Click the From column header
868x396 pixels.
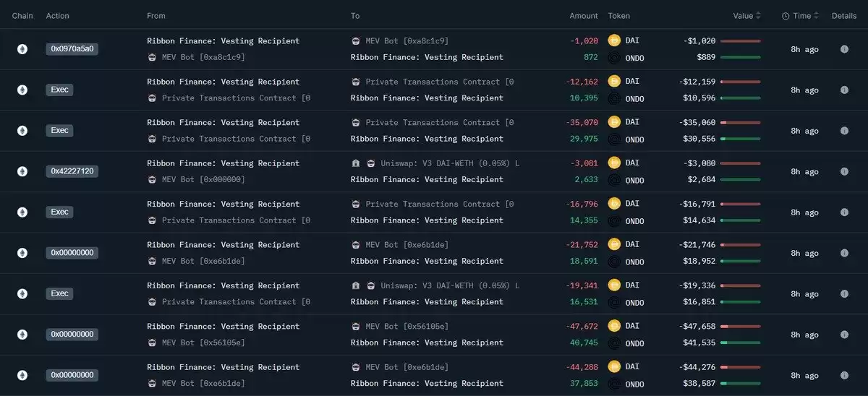click(x=156, y=16)
